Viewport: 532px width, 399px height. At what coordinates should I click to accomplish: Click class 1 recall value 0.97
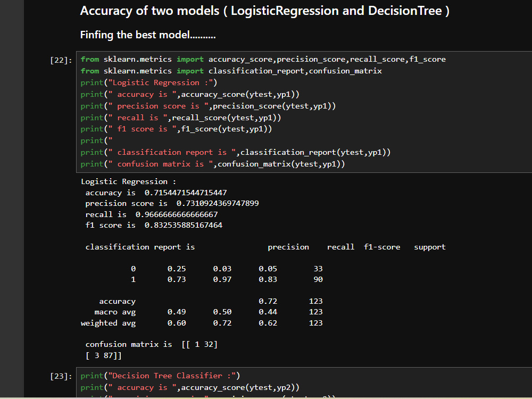pos(222,280)
